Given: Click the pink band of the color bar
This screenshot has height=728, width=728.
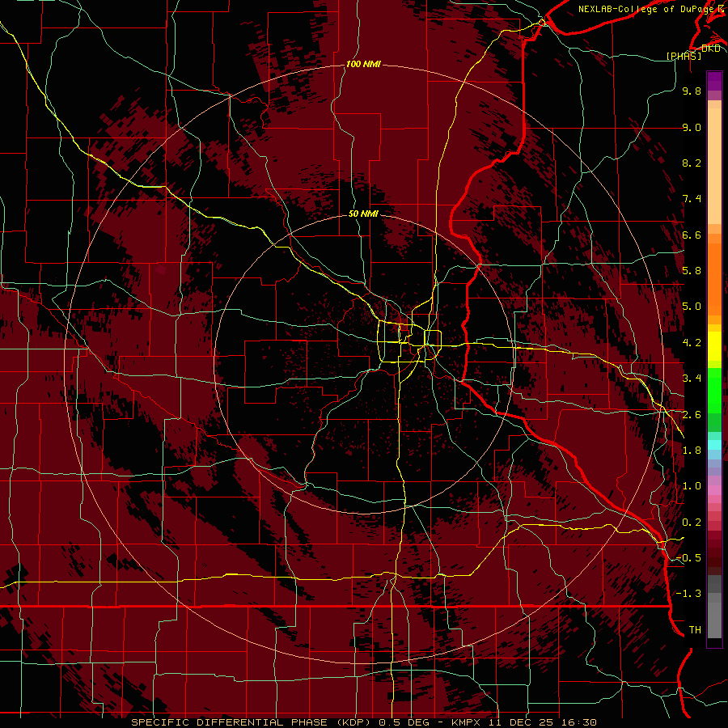Looking at the screenshot, I should pos(714,490).
